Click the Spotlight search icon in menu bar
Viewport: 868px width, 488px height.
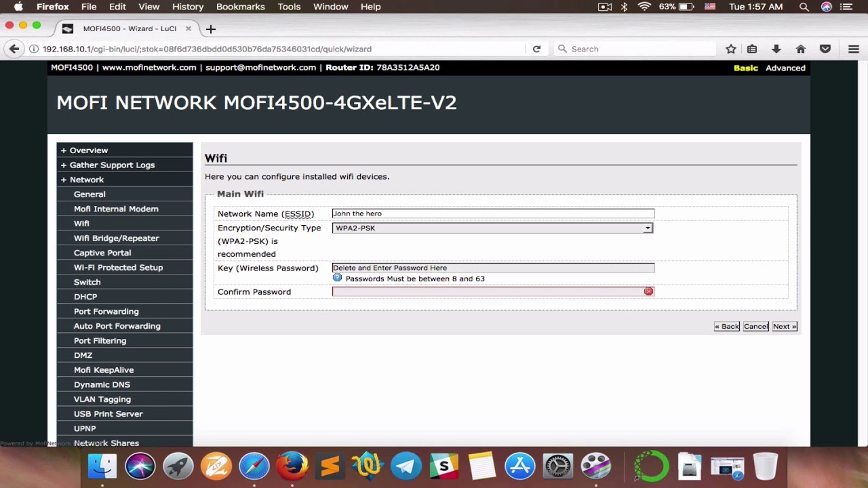point(804,7)
